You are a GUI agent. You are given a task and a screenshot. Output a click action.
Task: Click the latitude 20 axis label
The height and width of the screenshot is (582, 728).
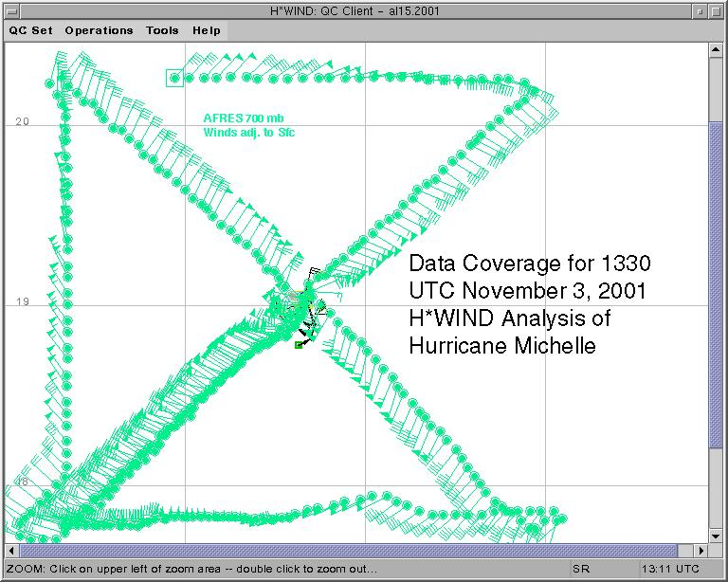tap(22, 121)
